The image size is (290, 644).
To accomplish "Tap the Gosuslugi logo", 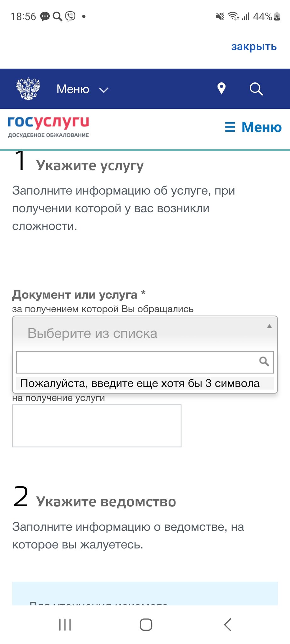I will coord(48,127).
